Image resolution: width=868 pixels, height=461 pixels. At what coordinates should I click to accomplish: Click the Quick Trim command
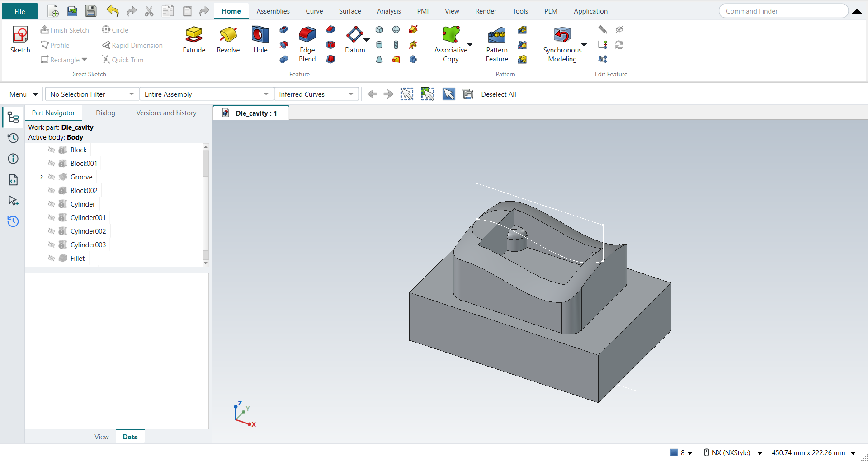click(123, 60)
